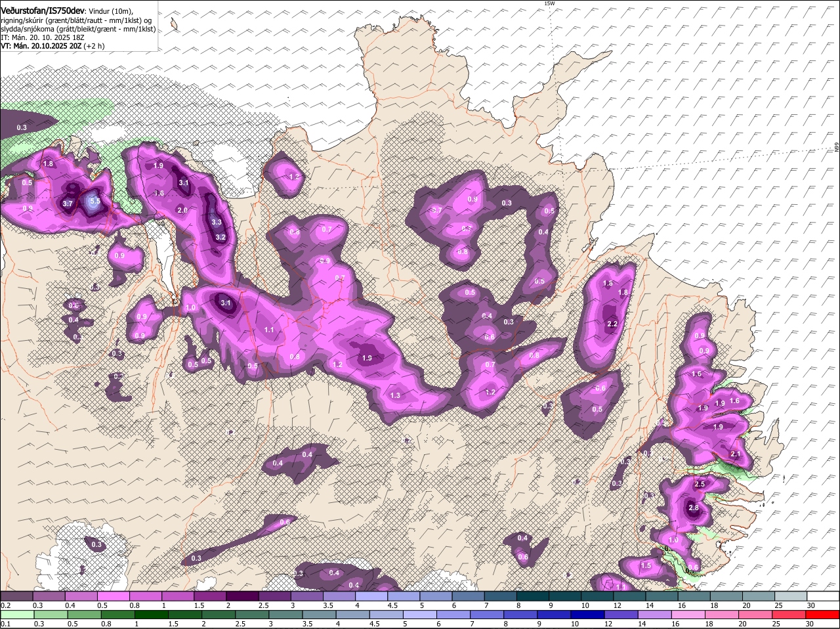Click the '(+2 h)' forecast offset text
The image size is (840, 629).
click(94, 46)
